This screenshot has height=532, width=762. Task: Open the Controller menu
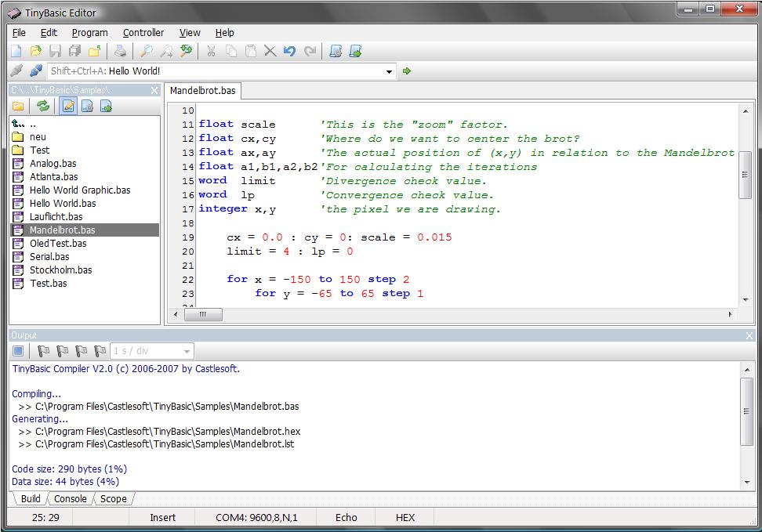pos(143,33)
